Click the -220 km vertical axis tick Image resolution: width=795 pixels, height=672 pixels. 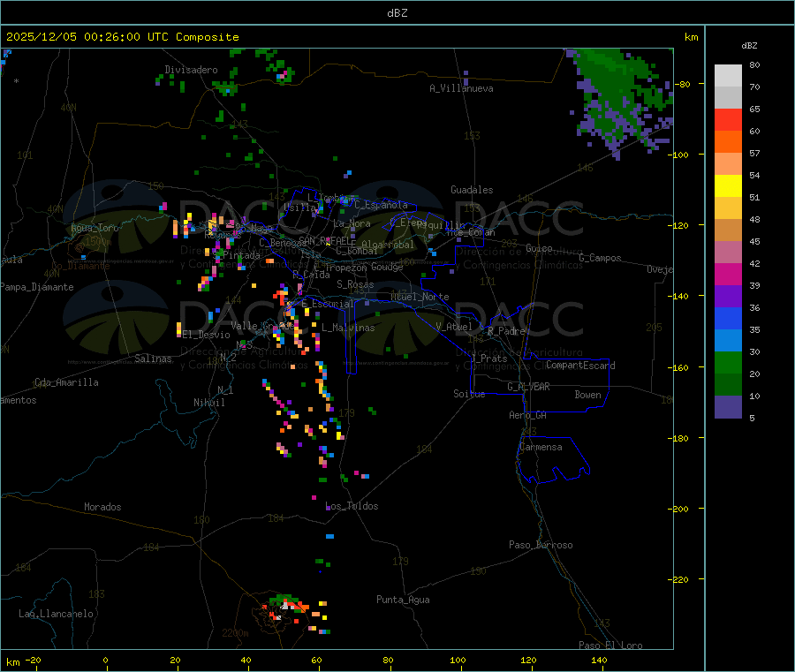click(x=681, y=579)
